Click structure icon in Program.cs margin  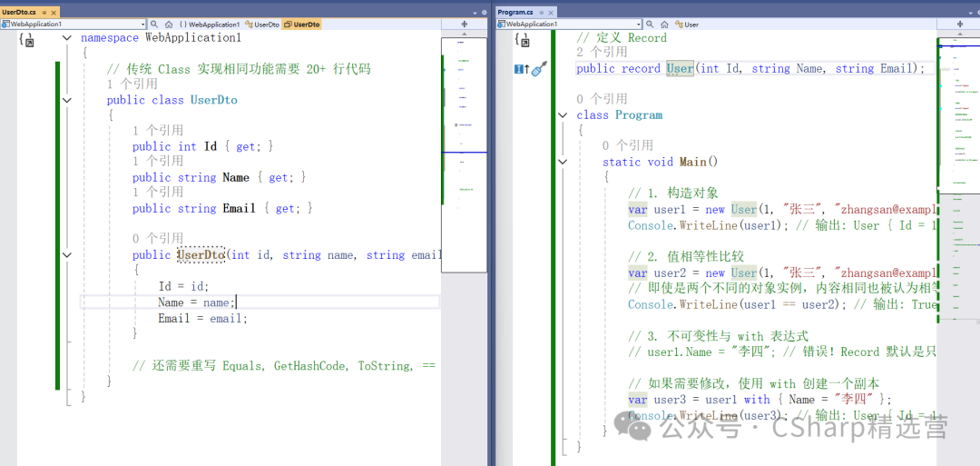(522, 40)
